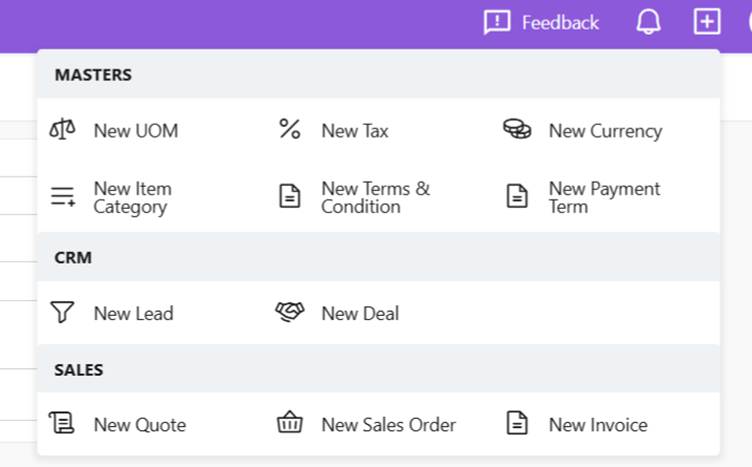This screenshot has height=467, width=752.
Task: Click the percent icon for New Tax
Action: [x=290, y=130]
